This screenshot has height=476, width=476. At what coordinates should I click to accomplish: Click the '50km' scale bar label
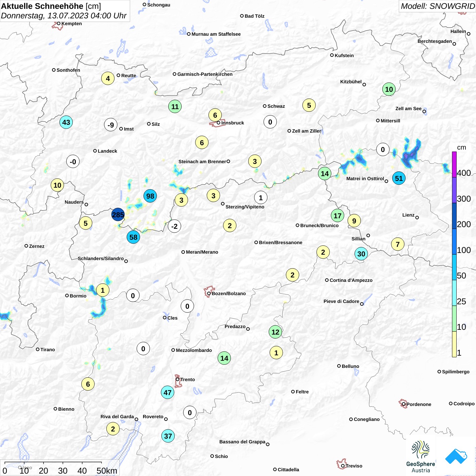tap(107, 471)
